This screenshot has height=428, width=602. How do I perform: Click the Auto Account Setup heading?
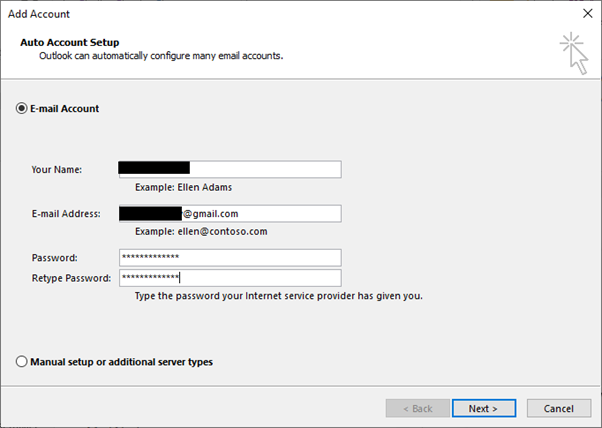69,43
